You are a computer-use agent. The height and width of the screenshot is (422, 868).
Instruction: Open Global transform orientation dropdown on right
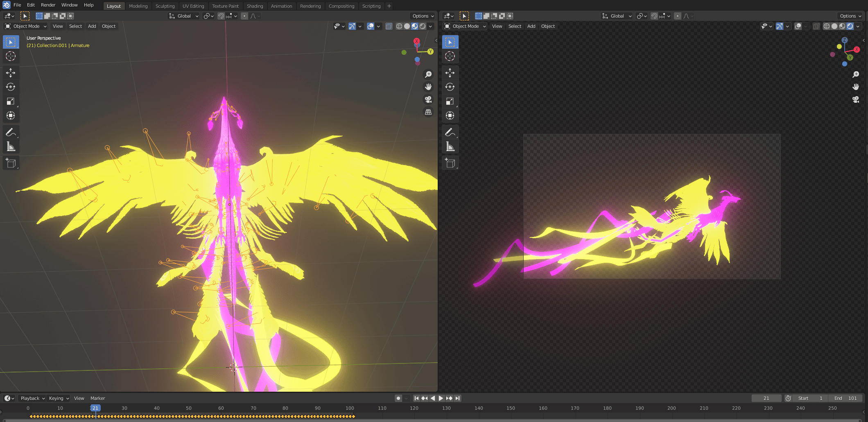click(x=617, y=16)
